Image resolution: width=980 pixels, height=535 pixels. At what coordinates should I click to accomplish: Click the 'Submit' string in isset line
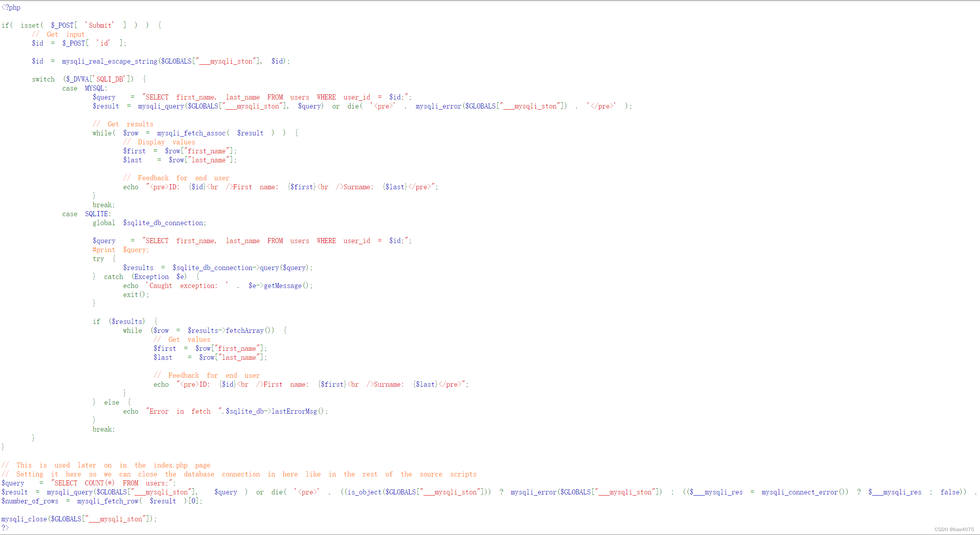(99, 25)
